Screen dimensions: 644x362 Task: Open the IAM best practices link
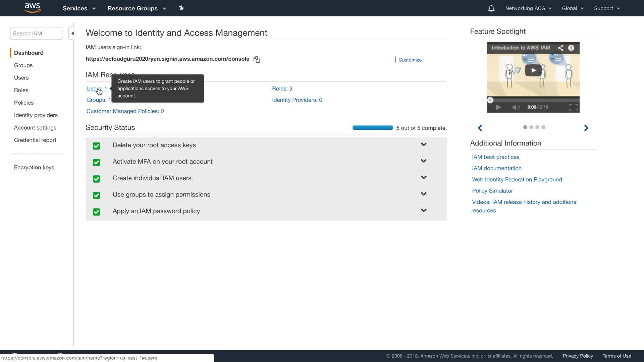tap(495, 157)
